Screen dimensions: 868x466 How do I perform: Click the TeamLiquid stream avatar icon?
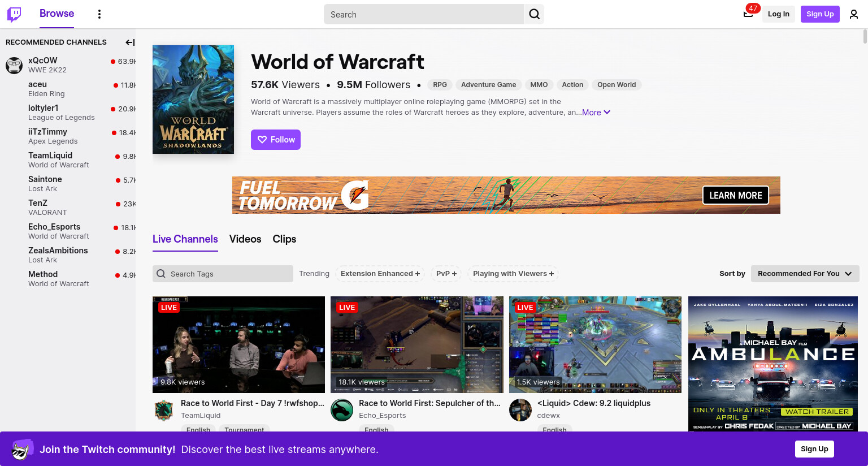pyautogui.click(x=164, y=410)
